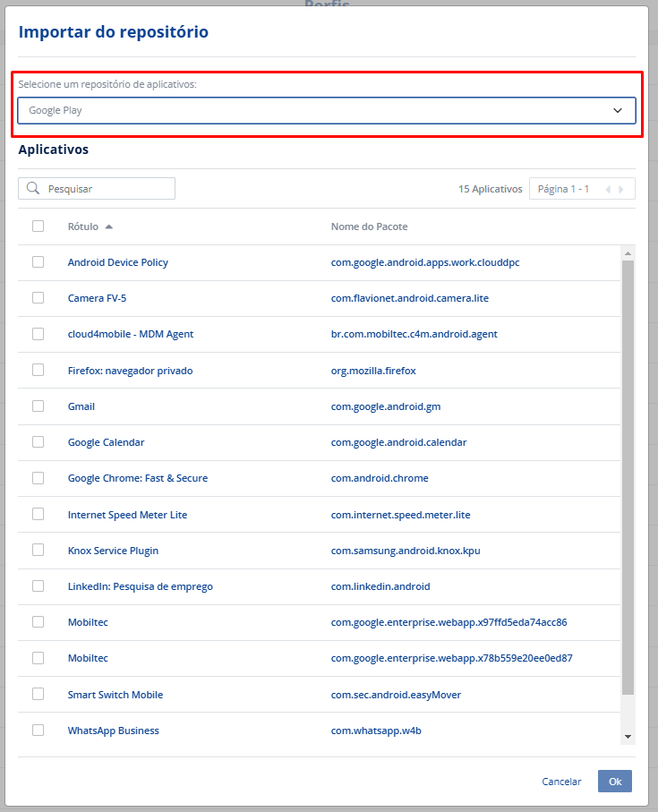
Task: Go to previous page arrow
Action: pyautogui.click(x=608, y=190)
